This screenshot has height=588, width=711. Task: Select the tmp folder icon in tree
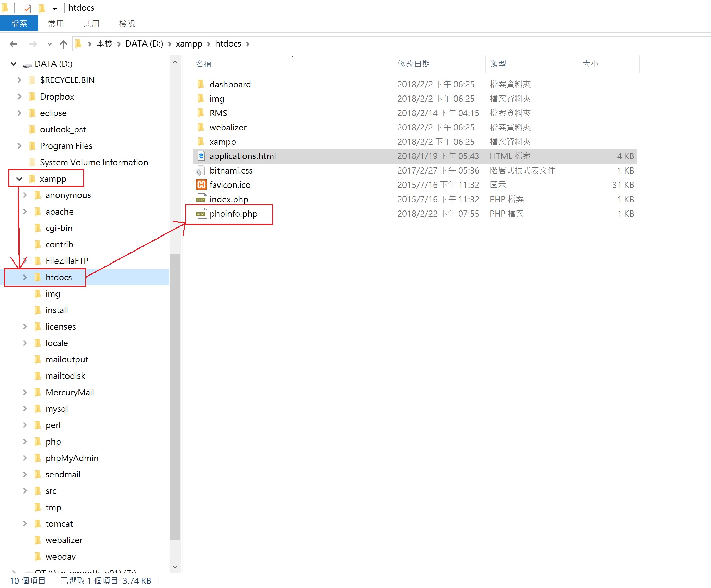pos(38,507)
